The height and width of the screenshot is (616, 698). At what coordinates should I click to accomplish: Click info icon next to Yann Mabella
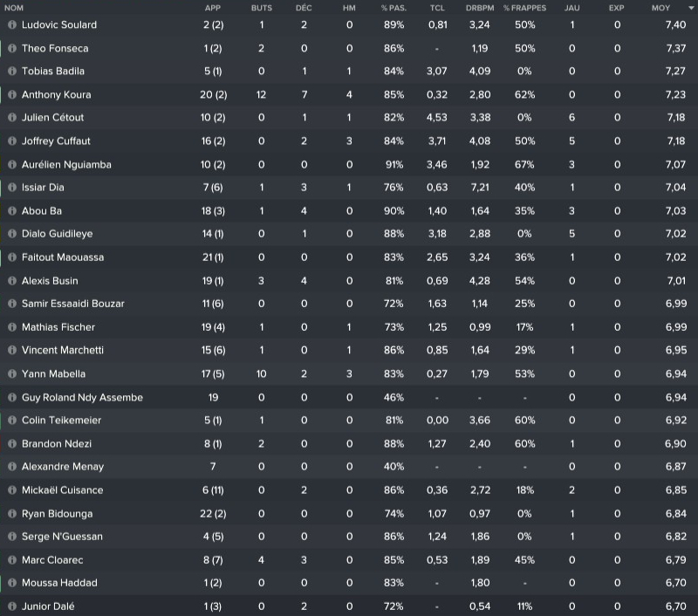pos(12,374)
